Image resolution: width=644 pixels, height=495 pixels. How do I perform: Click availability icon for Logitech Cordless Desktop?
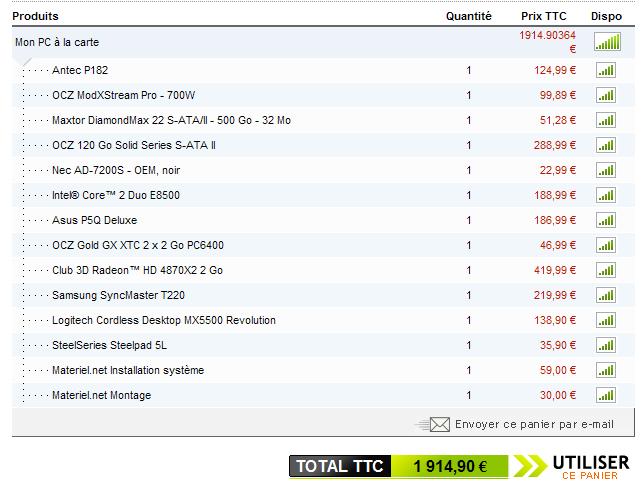click(x=606, y=321)
